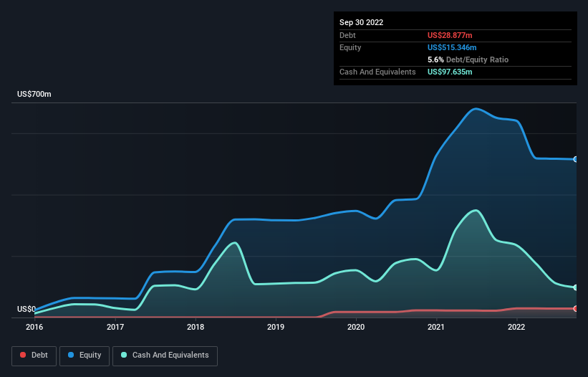This screenshot has height=377, width=588.
Task: Click the US$97.635m cash value
Action: 450,72
